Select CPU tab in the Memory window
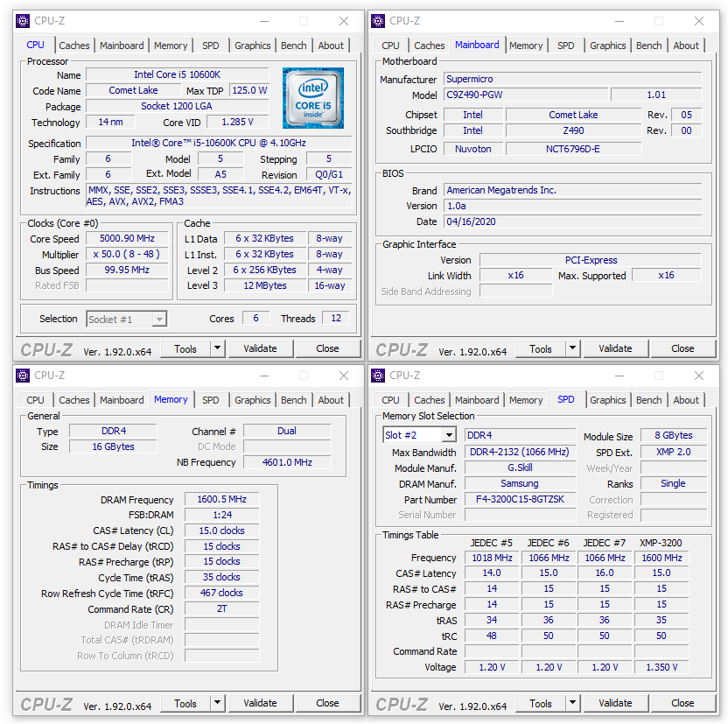Screen dimensions: 728x724 click(35, 400)
